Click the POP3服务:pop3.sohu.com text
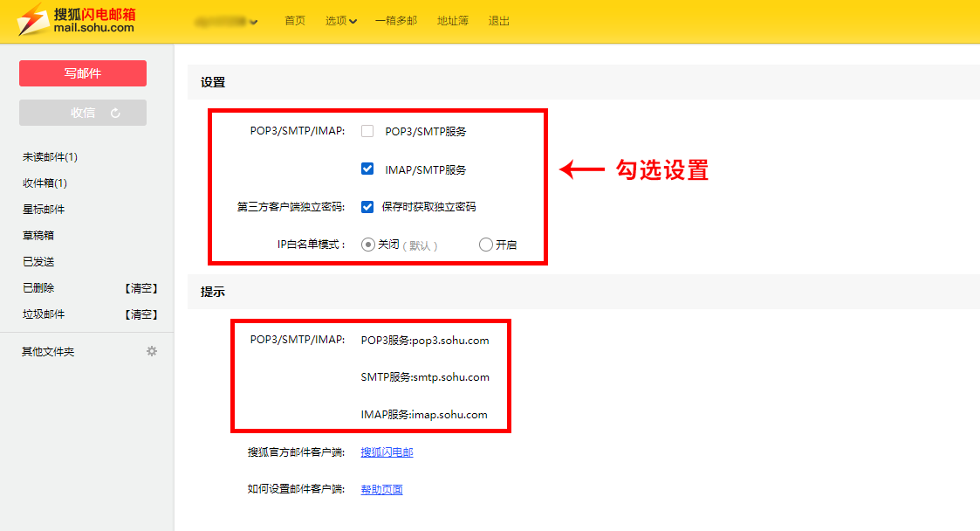Viewport: 980px width, 531px height. [x=425, y=341]
